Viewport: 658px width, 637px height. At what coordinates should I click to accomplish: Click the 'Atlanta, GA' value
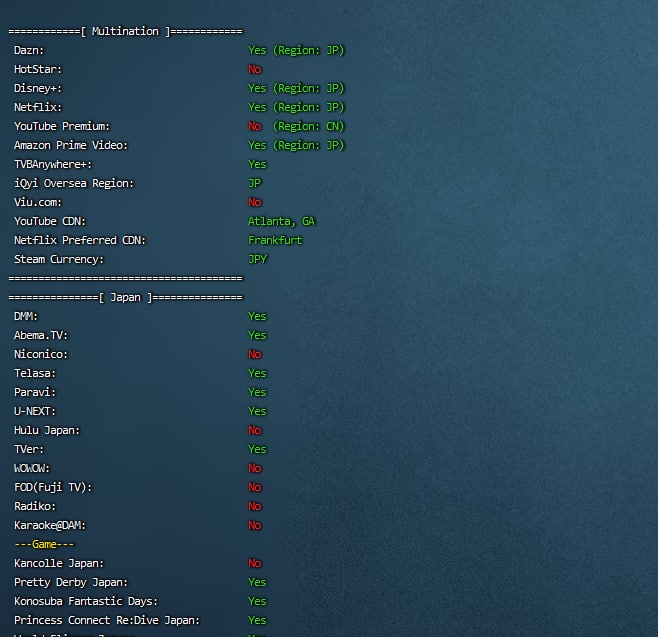tap(282, 221)
